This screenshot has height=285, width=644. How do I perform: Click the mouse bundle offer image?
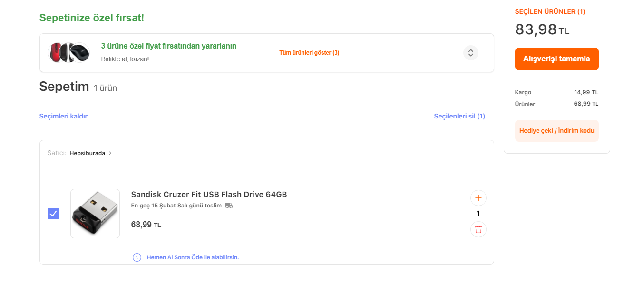[69, 52]
